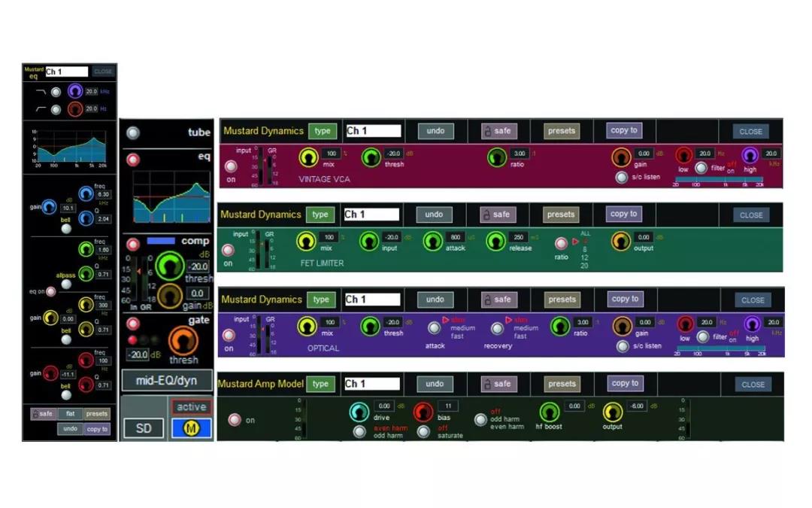Click the active button in channel strip

(x=191, y=407)
